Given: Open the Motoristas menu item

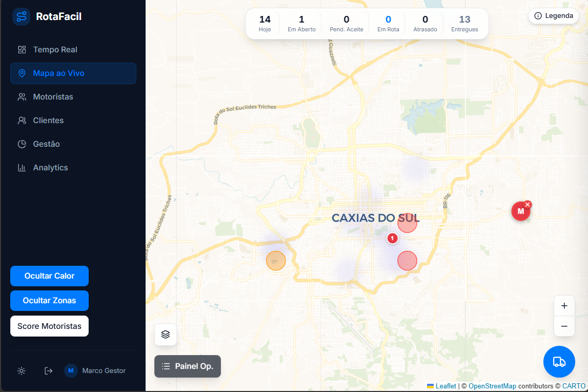Looking at the screenshot, I should pyautogui.click(x=53, y=97).
